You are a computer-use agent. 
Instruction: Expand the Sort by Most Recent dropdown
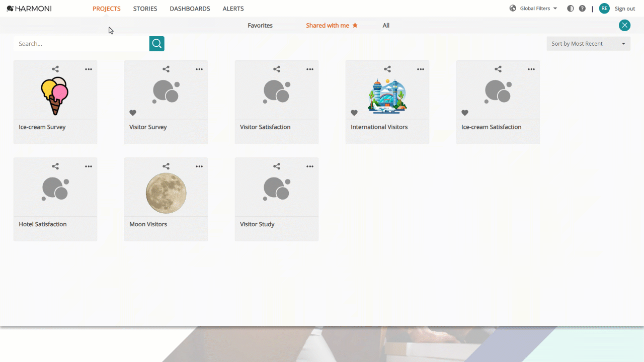coord(589,44)
